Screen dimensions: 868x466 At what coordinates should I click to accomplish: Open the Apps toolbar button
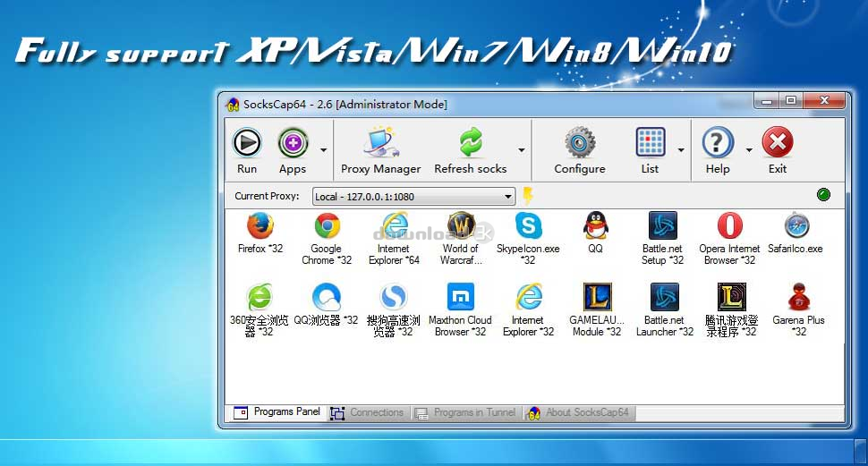293,150
